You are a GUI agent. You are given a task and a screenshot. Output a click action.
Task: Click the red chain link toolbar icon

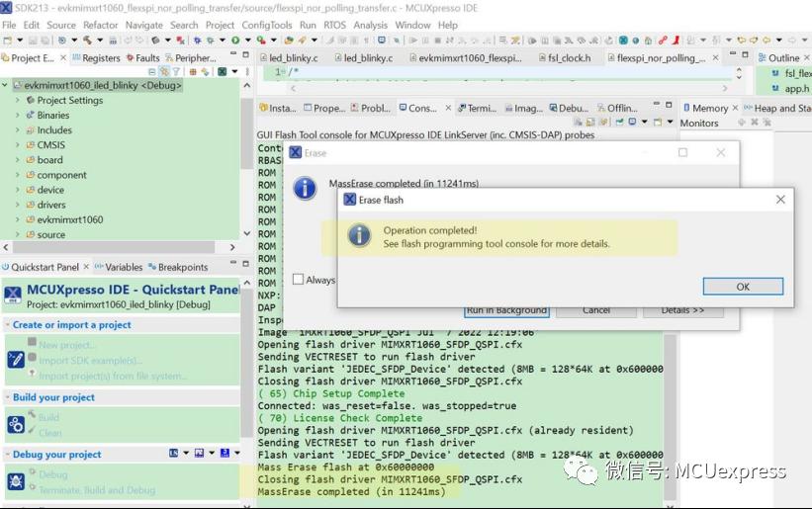click(x=663, y=41)
